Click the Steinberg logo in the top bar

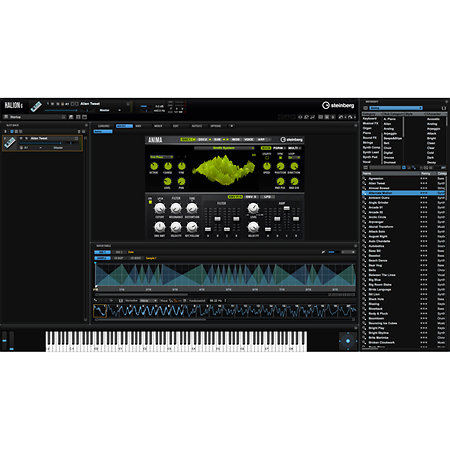tap(338, 105)
